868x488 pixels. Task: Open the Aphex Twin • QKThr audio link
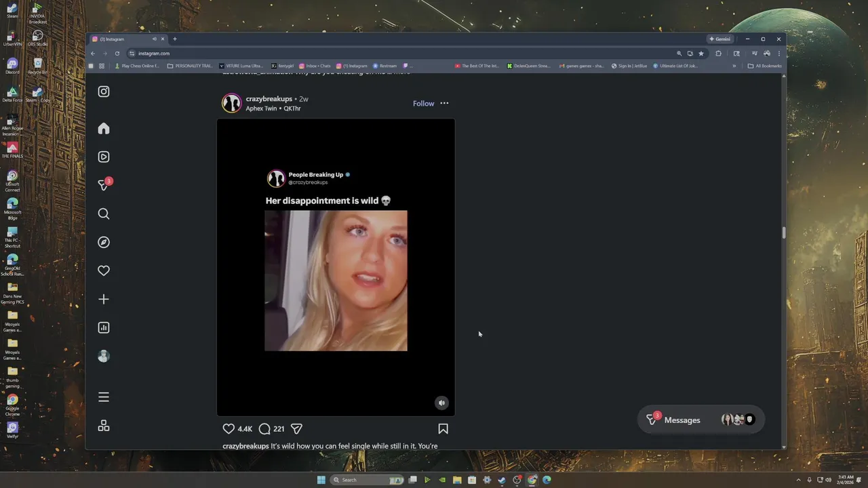click(273, 108)
